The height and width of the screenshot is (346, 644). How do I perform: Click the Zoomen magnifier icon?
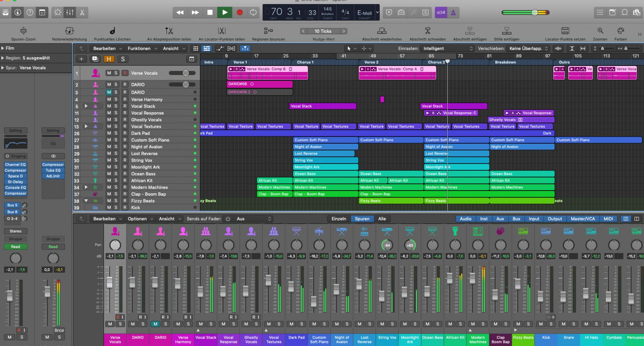(x=600, y=31)
